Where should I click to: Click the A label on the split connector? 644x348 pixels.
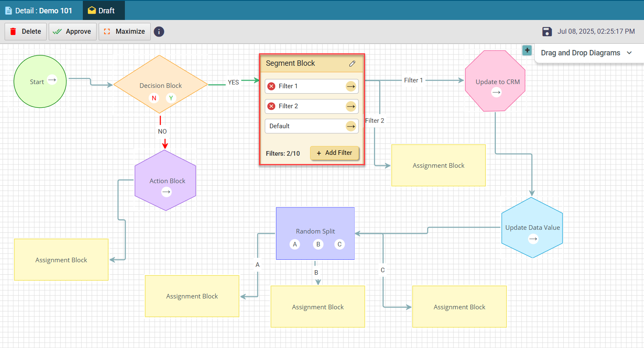point(258,265)
